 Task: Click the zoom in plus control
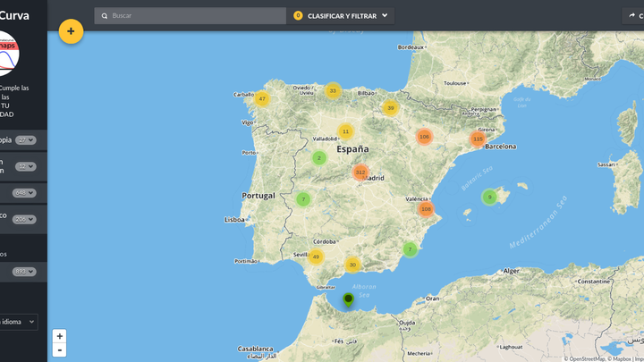(x=59, y=336)
